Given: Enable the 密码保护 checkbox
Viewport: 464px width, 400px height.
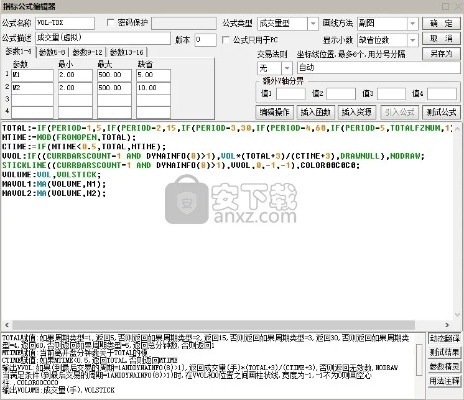Looking at the screenshot, I should tap(110, 23).
